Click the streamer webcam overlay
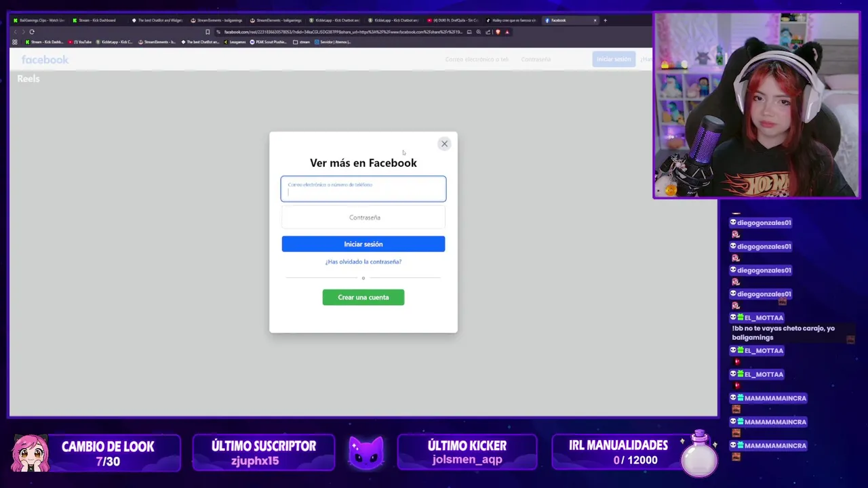Viewport: 868px width, 488px height. [756, 105]
